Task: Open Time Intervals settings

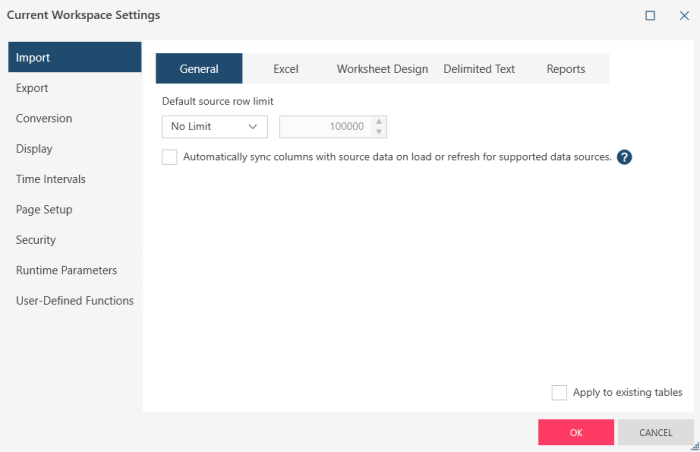Action: (x=51, y=179)
